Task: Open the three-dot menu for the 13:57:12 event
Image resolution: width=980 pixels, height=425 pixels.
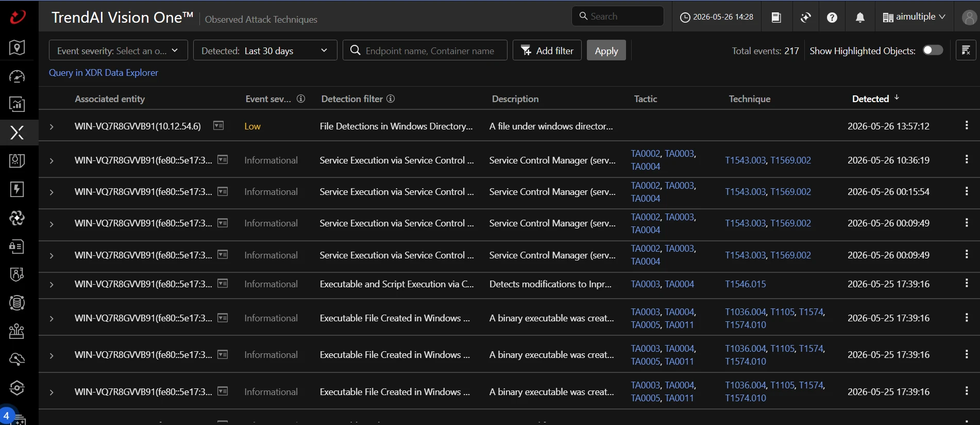Action: [967, 125]
